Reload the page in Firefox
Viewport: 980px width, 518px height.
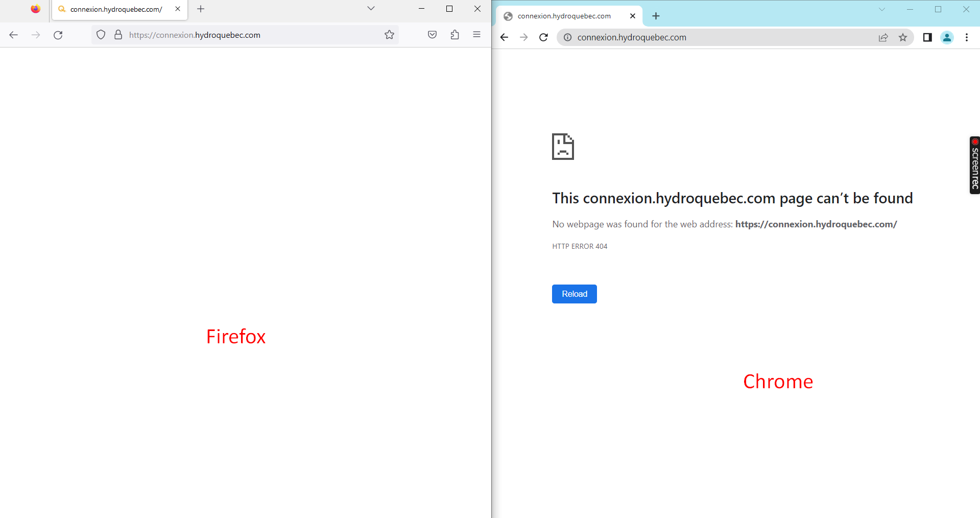pos(58,35)
